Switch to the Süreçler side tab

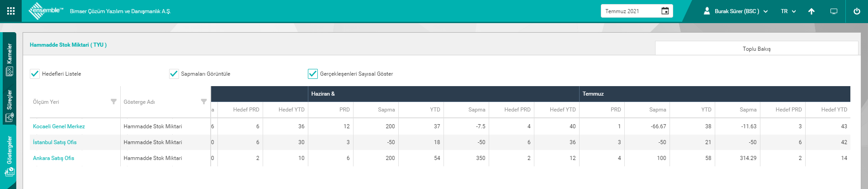click(x=9, y=106)
